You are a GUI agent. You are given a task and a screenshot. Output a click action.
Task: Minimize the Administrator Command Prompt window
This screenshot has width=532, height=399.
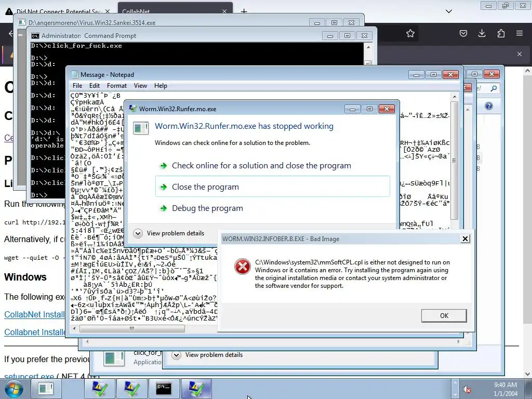click(x=330, y=36)
